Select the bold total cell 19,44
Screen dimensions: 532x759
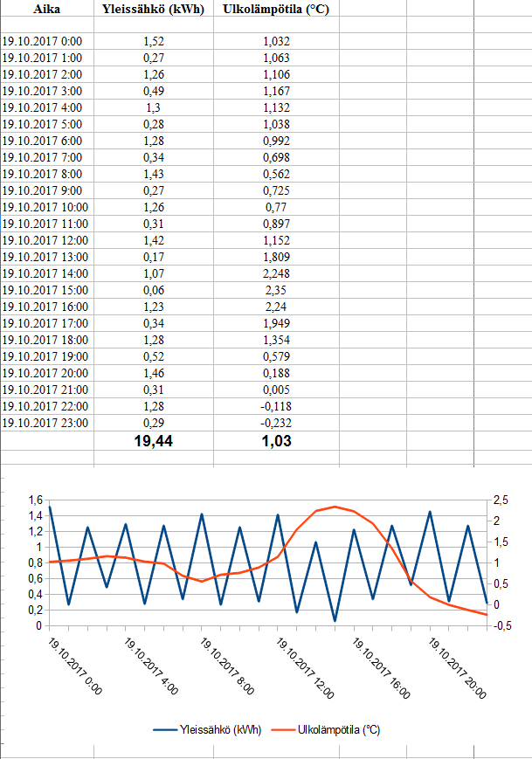154,441
